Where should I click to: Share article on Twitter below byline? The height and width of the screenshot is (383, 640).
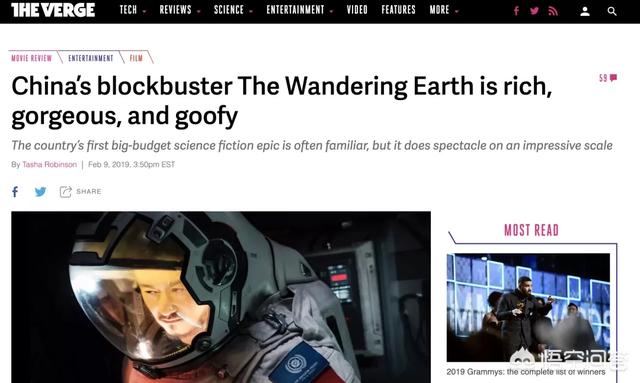coord(40,192)
